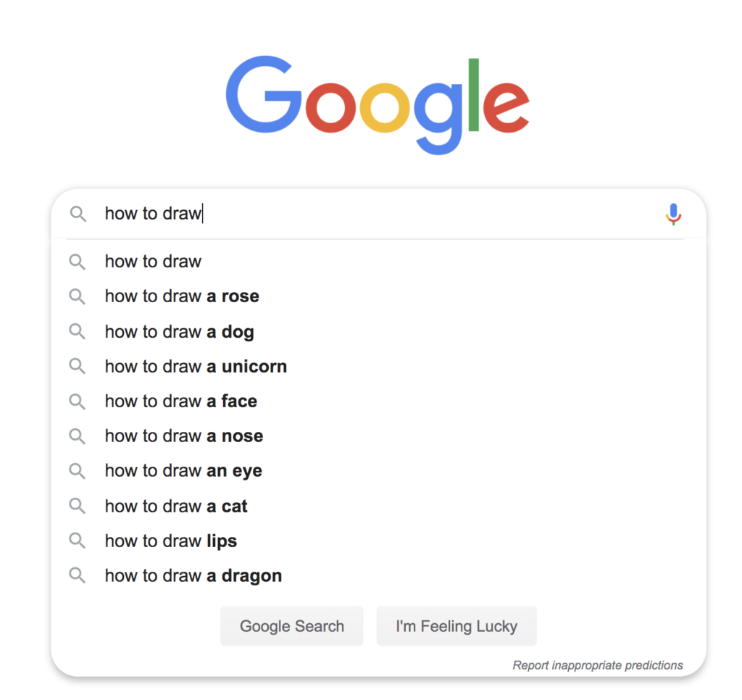Click the search icon beside "a rose" suggestion
Image resolution: width=742 pixels, height=700 pixels.
[x=78, y=296]
